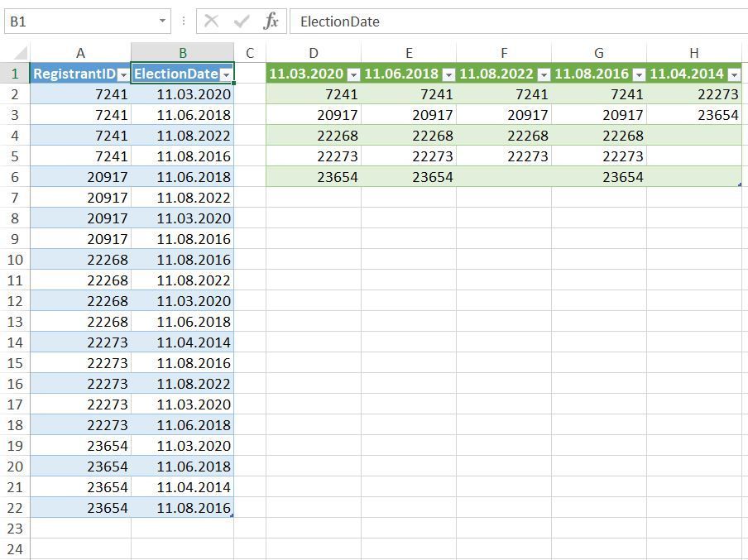Open the ElectionDate filter dropdown

coord(227,75)
